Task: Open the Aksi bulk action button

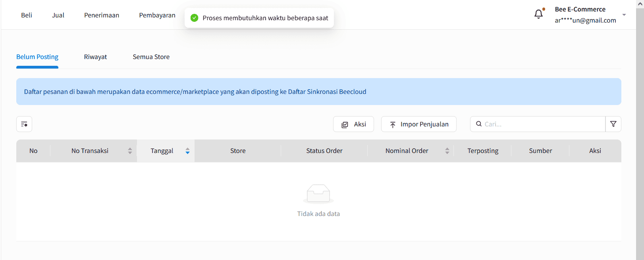Action: click(353, 124)
